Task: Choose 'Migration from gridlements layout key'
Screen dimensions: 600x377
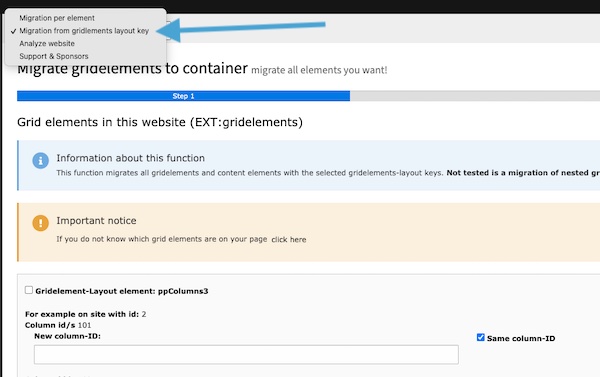Action: click(84, 31)
